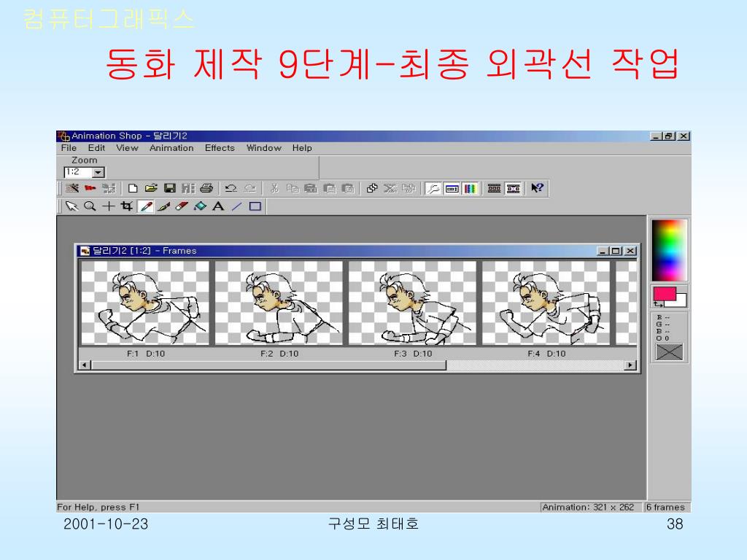747x560 pixels.
Task: Redo the last undone action
Action: click(250, 189)
